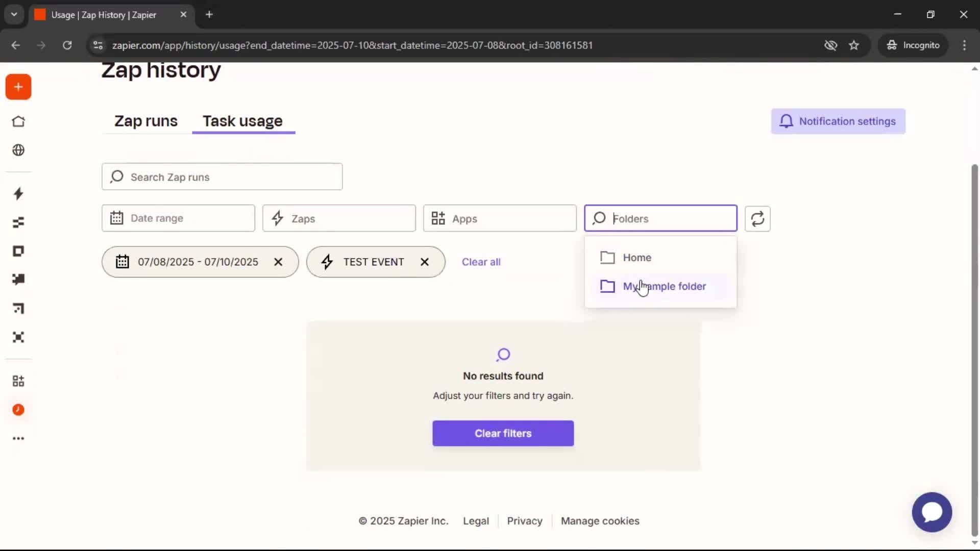Open the Interfaces icon in sidebar

click(18, 251)
